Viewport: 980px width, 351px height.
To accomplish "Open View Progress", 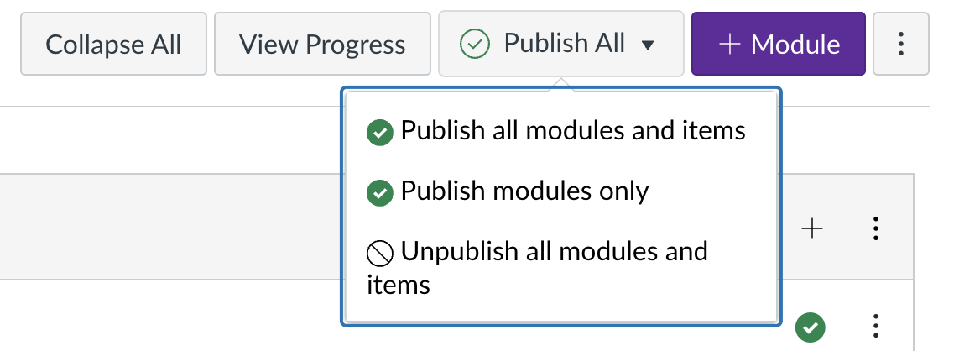I will tap(322, 44).
